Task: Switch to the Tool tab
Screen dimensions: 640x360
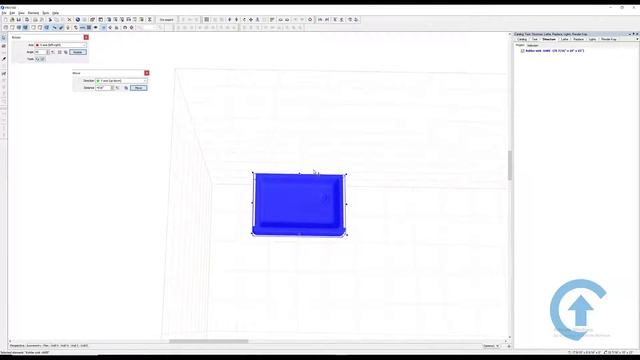Action: coord(535,39)
